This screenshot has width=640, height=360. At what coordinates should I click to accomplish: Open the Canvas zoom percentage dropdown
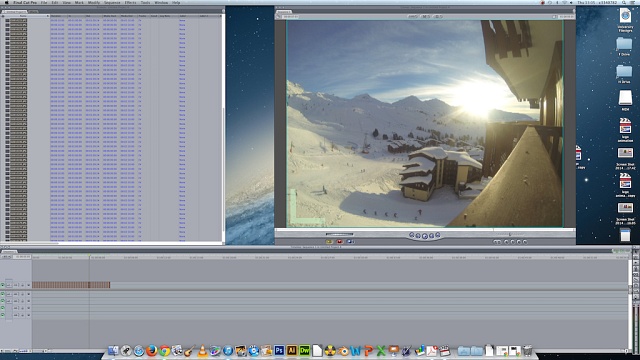(x=413, y=17)
